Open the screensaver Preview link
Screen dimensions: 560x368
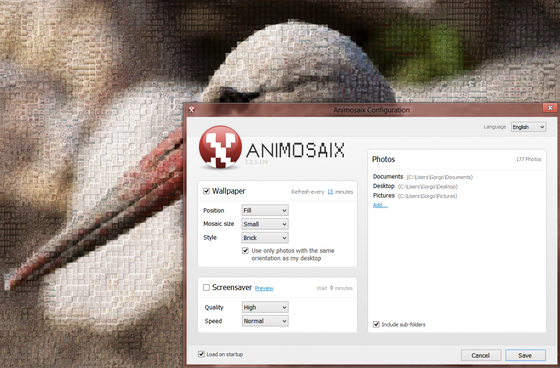264,288
